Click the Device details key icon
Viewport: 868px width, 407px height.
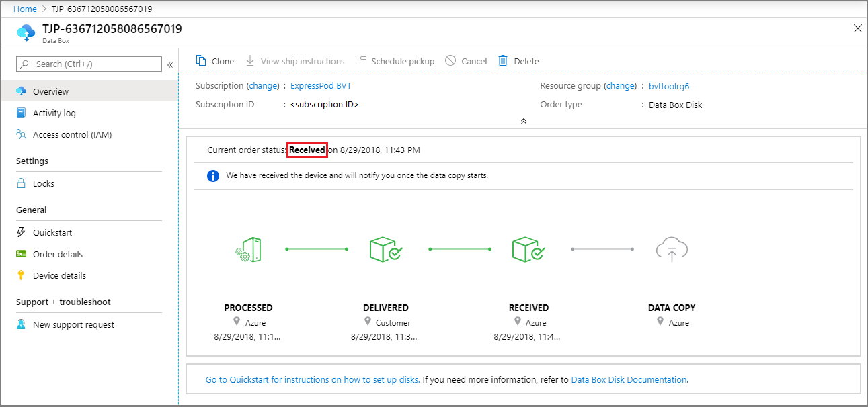(x=22, y=275)
